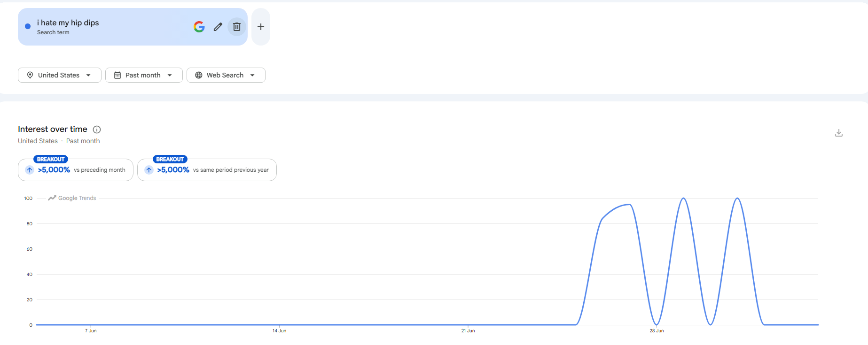Click the breakout vs same period previous year chip

tap(207, 169)
